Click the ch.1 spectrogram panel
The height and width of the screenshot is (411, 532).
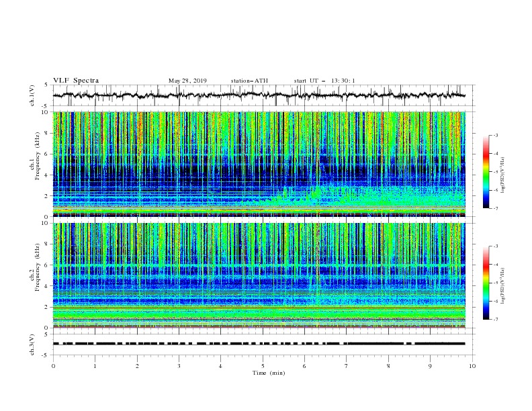click(259, 164)
